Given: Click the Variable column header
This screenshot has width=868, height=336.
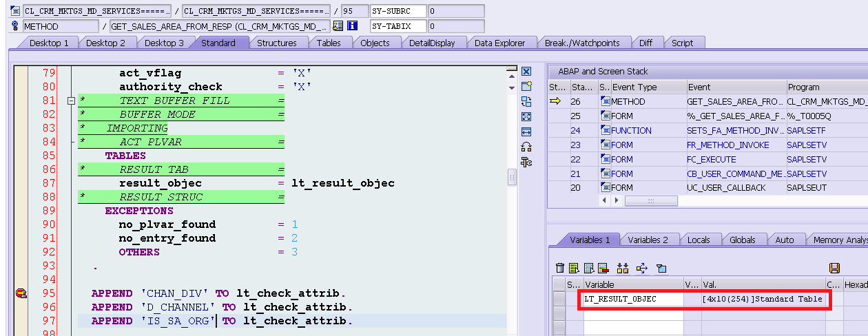Looking at the screenshot, I should (633, 284).
